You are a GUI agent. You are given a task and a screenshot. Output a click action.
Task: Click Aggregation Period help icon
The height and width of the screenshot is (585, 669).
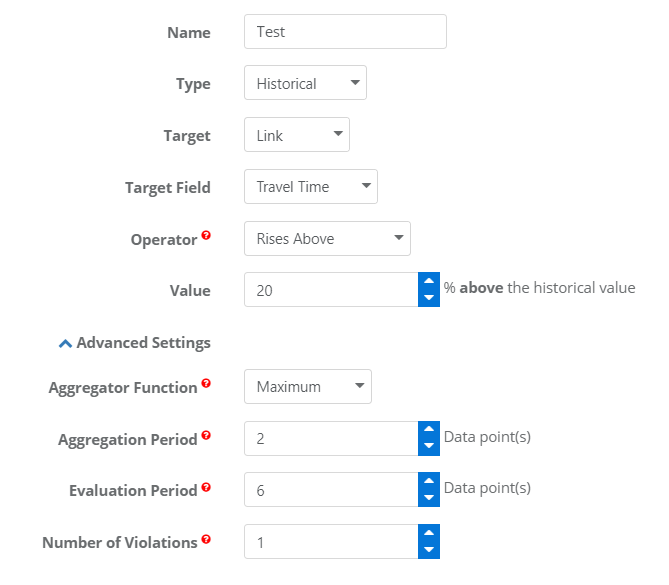click(x=206, y=435)
